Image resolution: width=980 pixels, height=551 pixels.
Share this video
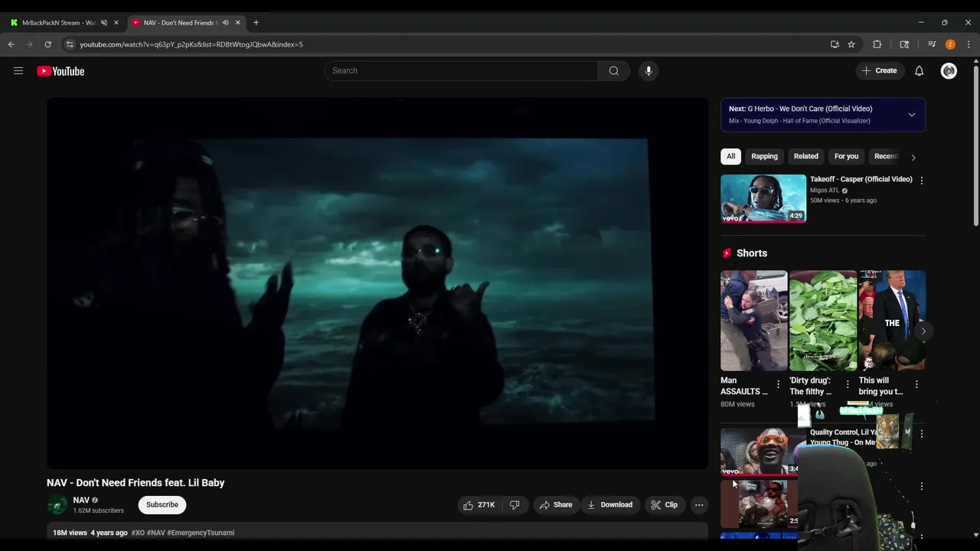point(556,504)
